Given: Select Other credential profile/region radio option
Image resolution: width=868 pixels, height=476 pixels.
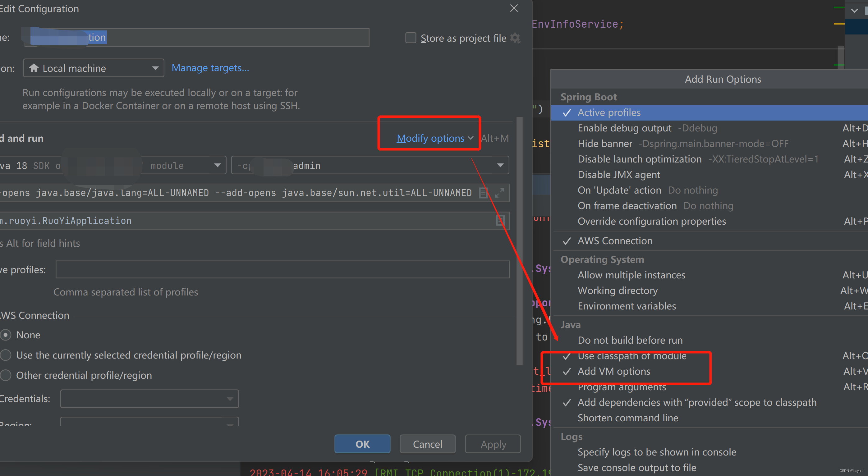Looking at the screenshot, I should 6,375.
